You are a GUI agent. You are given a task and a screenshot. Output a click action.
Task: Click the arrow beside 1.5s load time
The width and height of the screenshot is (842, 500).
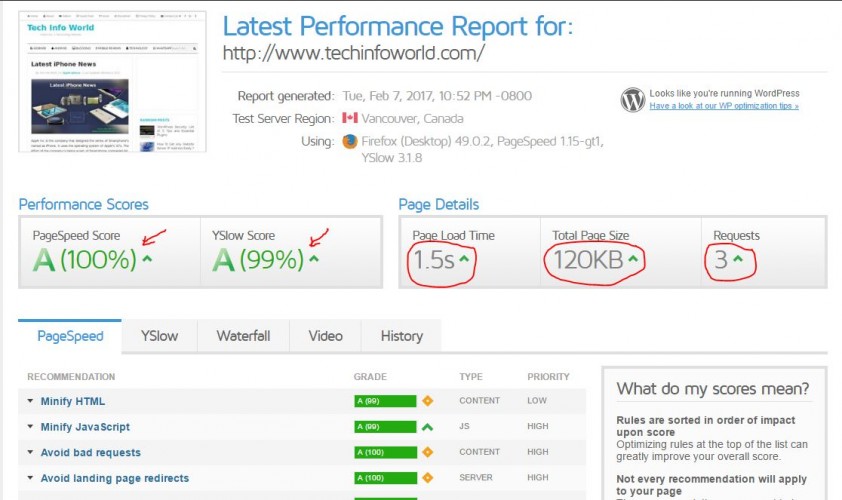pyautogui.click(x=464, y=259)
